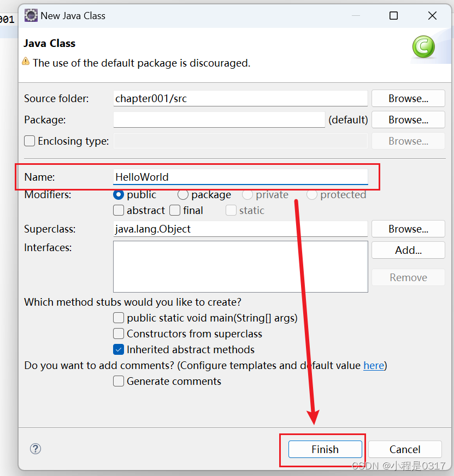Enable public static void main stub
Viewport: 454px width, 476px height.
[x=119, y=318]
